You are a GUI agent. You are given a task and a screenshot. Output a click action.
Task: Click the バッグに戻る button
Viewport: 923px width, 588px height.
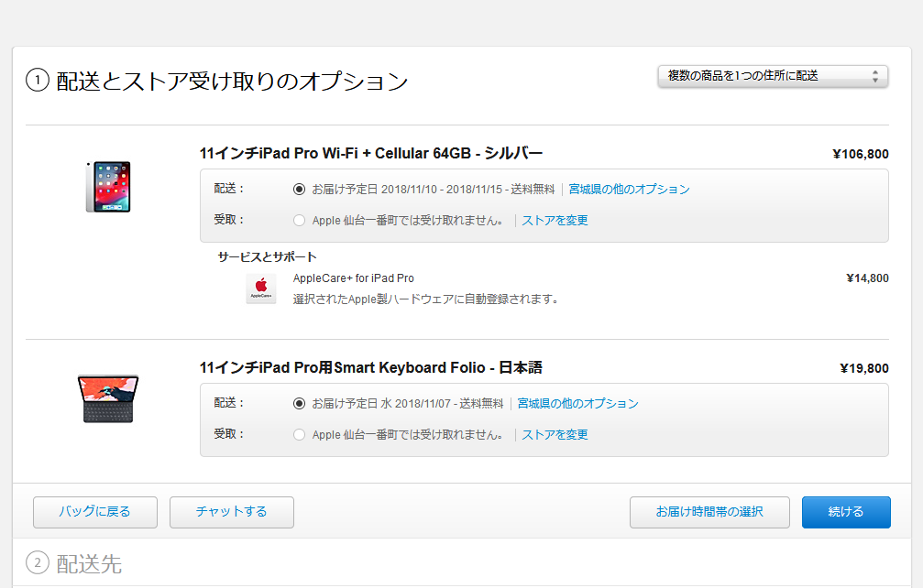click(x=94, y=512)
